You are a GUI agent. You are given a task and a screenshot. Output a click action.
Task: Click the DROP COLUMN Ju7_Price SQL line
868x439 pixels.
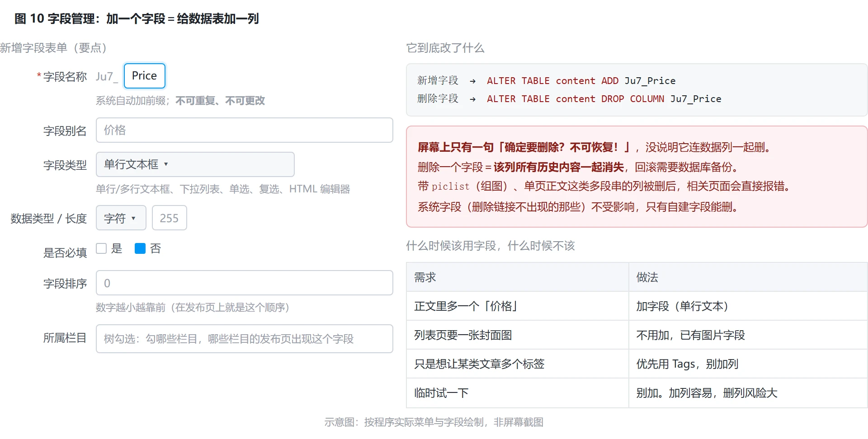(569, 99)
